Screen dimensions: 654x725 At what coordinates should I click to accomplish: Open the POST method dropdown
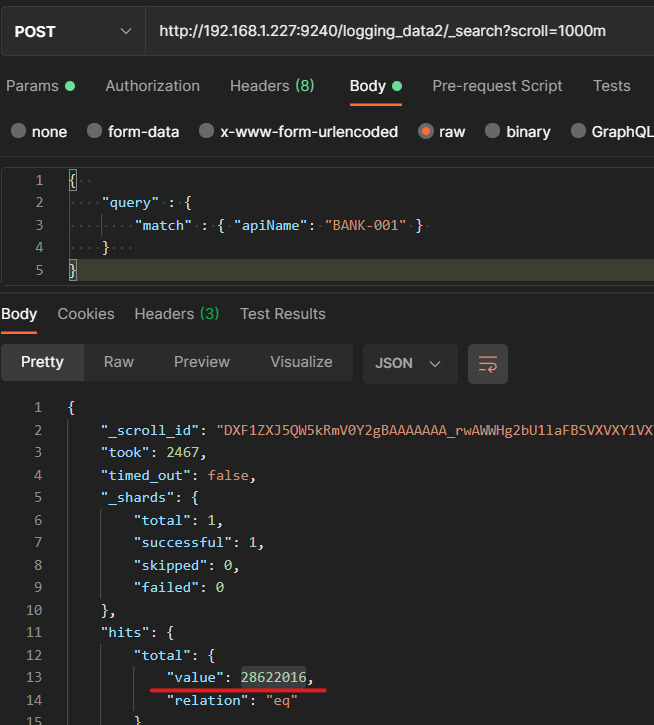(73, 31)
